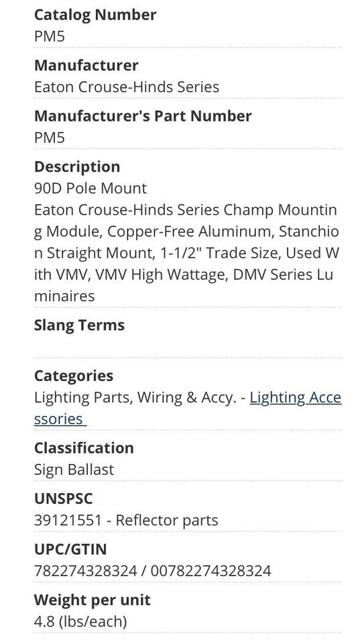
Task: Select the 782274328324 UPC number
Action: (x=85, y=572)
